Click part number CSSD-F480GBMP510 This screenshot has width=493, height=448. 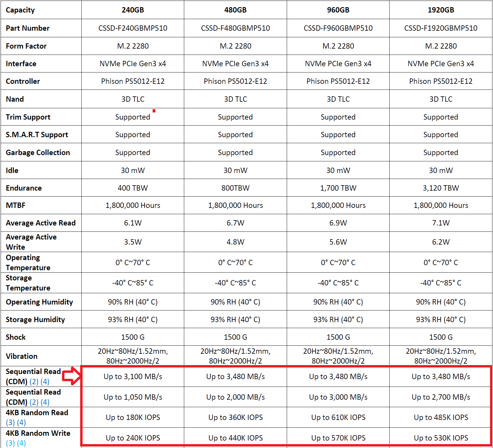pyautogui.click(x=235, y=28)
